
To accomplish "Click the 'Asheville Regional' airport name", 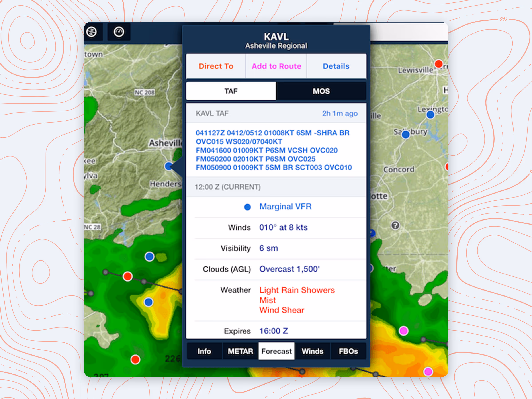I will coord(276,46).
